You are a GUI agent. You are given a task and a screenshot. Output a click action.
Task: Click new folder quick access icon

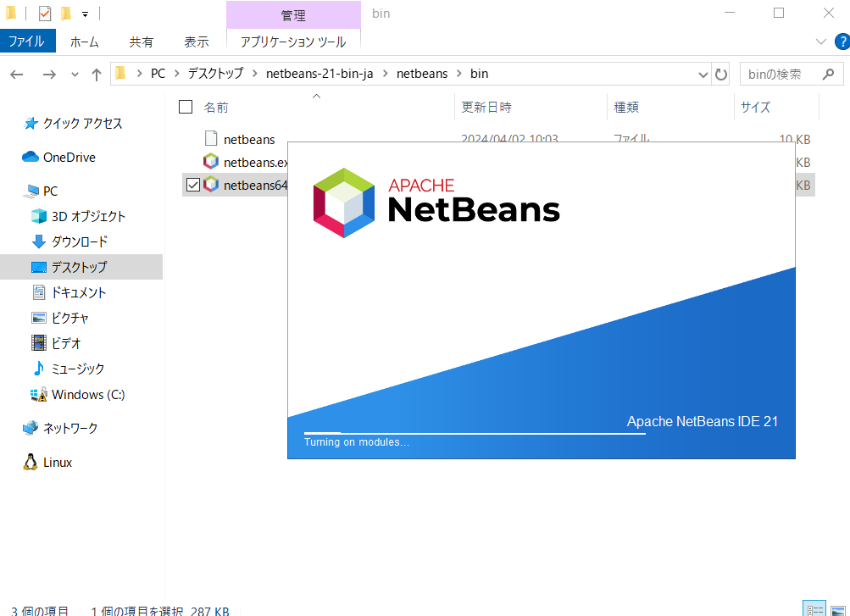click(65, 14)
